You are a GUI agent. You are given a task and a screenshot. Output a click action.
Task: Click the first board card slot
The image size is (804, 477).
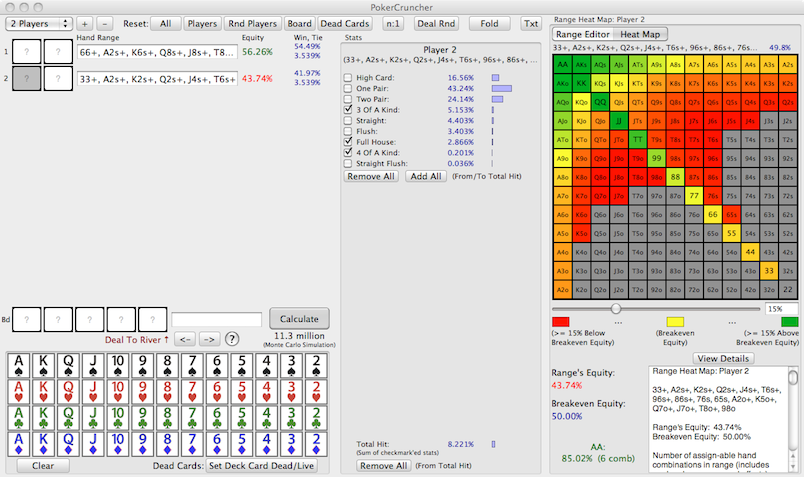pos(26,320)
